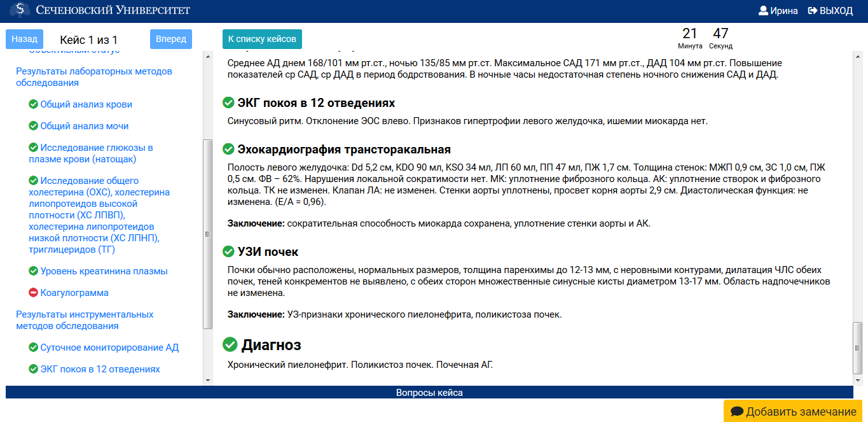Click the green check next to "Общий анализ крови"
Image resolution: width=868 pixels, height=422 pixels.
click(32, 104)
